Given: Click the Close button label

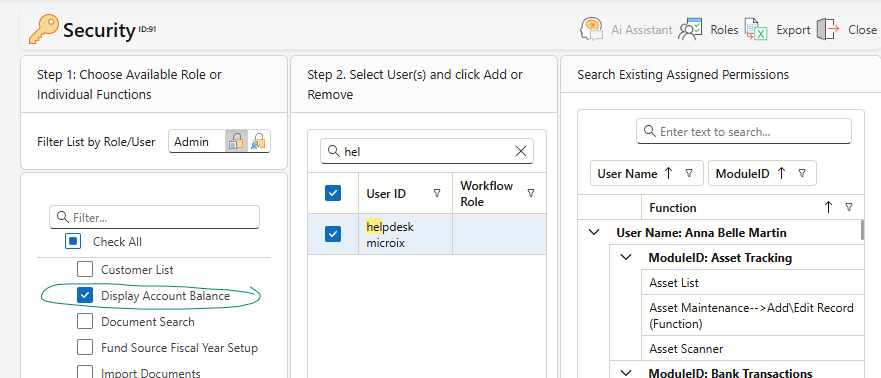Looking at the screenshot, I should pyautogui.click(x=862, y=30).
